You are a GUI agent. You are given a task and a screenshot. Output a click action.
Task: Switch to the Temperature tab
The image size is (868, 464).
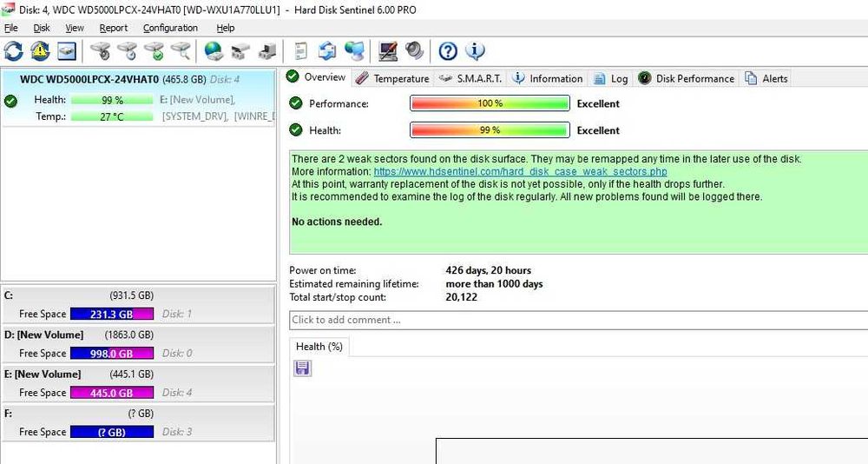point(392,79)
